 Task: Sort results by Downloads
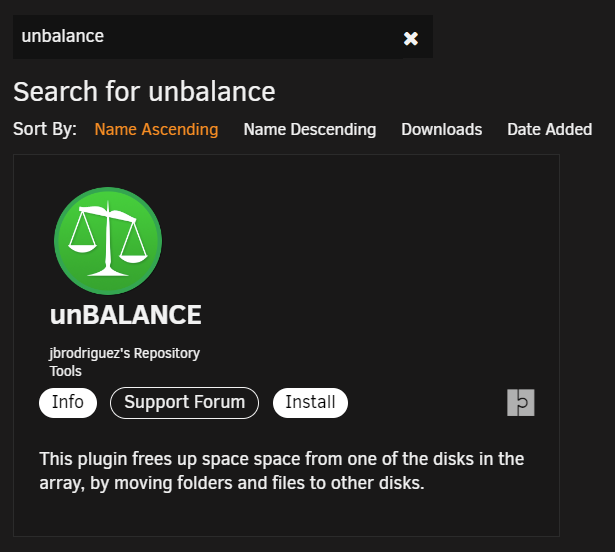point(442,129)
